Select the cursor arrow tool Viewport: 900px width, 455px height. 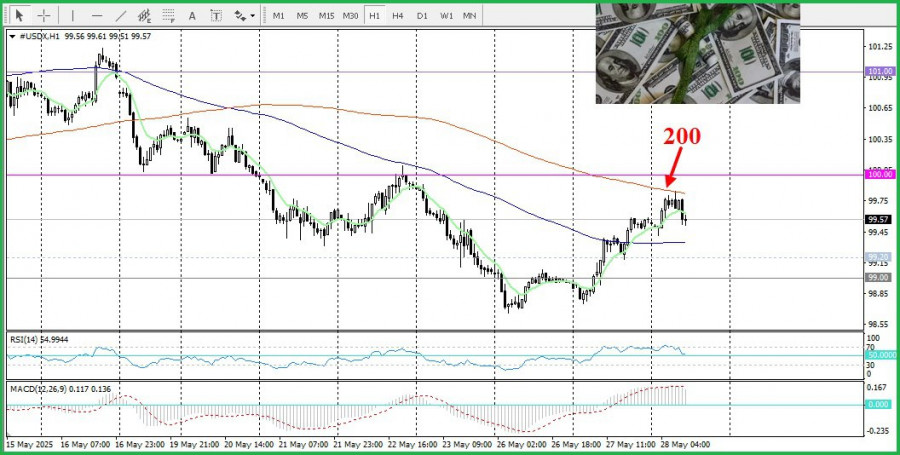click(x=20, y=15)
